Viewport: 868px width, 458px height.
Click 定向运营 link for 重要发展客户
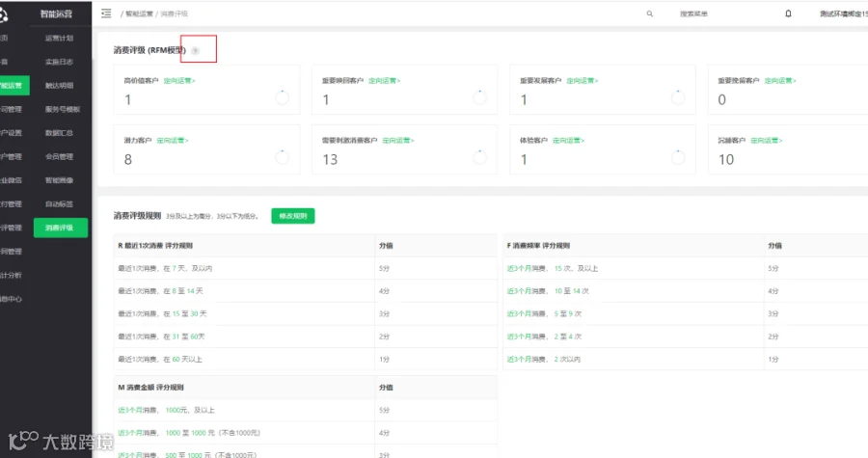point(583,81)
